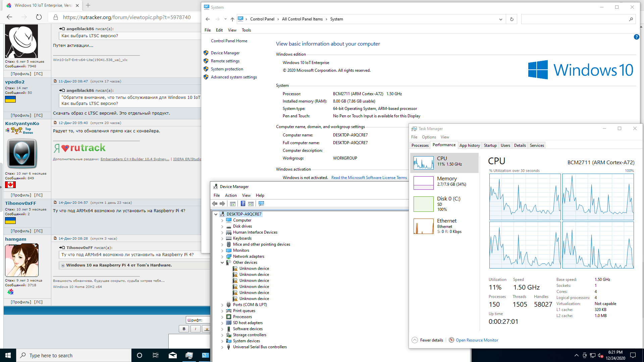Click Device Manager shield icon in System sidebar
The image size is (644, 362).
point(206,53)
